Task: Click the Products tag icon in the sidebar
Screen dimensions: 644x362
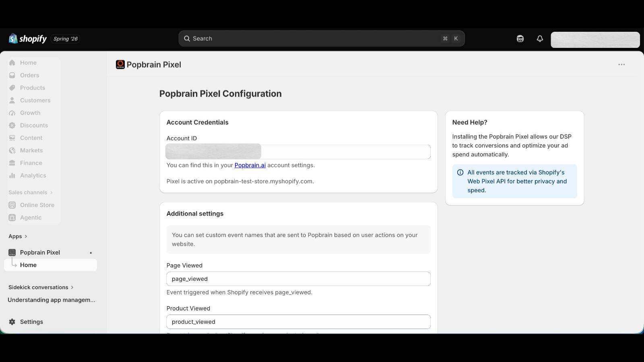Action: 12,88
